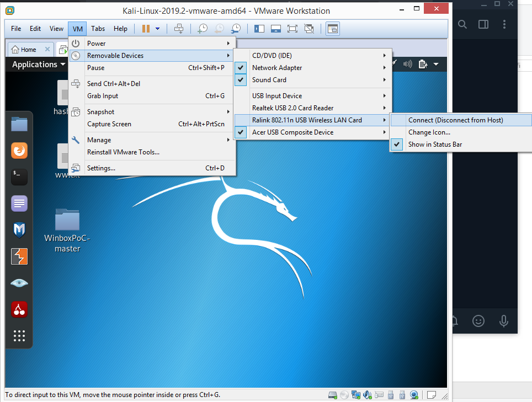Open power options dropdown arrow beside pause
The image size is (532, 402).
pyautogui.click(x=157, y=29)
